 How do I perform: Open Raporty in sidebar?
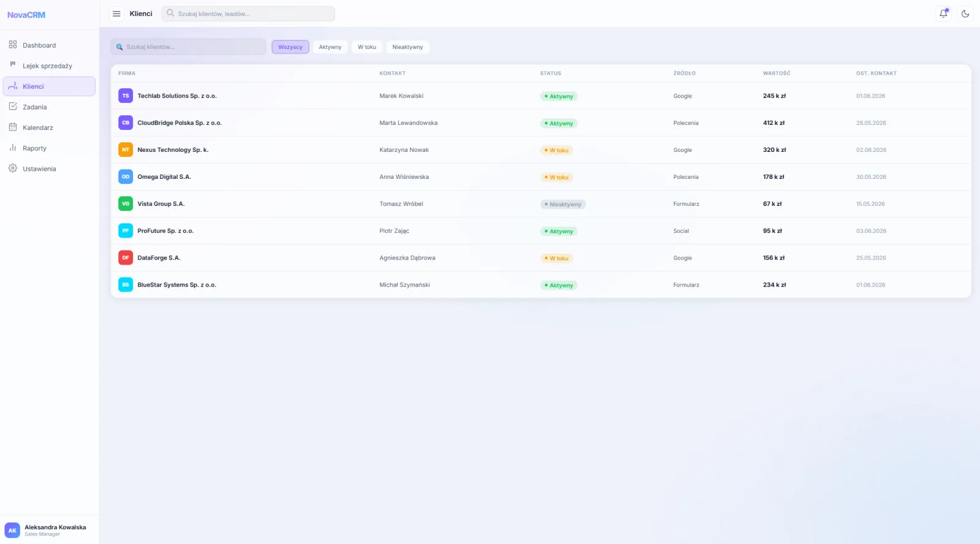[49, 148]
